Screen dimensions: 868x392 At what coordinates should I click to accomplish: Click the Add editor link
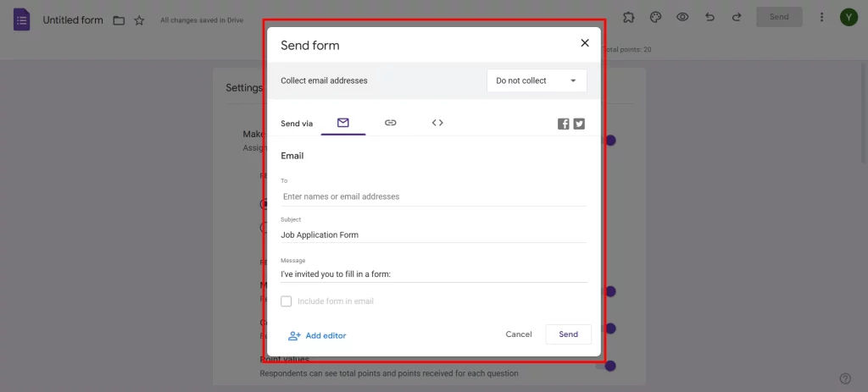point(317,335)
